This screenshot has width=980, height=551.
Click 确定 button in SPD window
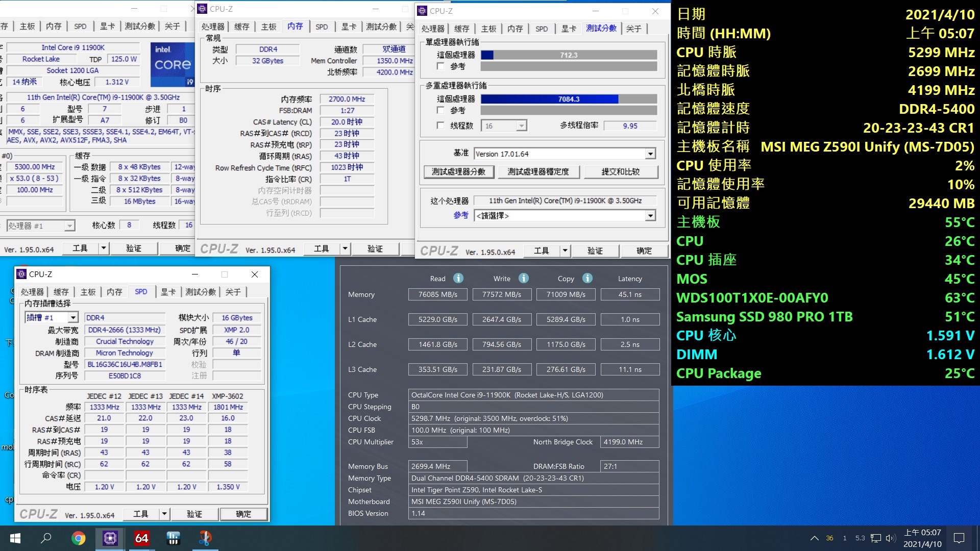[243, 514]
